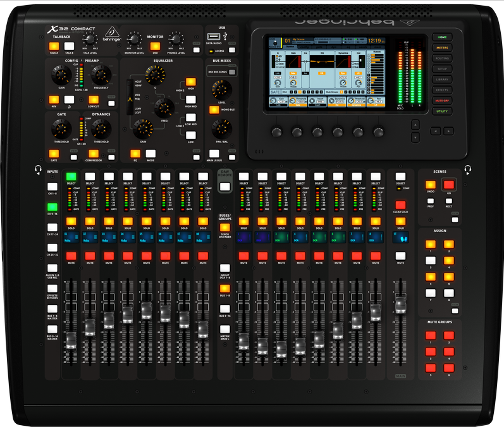Image resolution: width=504 pixels, height=427 pixels.
Task: Click the scenes NEXT button
Action: tap(449, 201)
